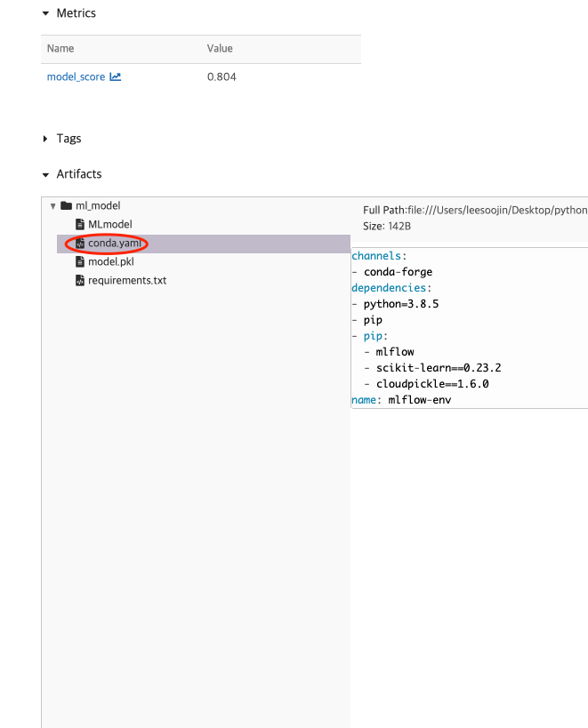Open requirements.txt in the artifact tree
This screenshot has width=588, height=728.
127,280
